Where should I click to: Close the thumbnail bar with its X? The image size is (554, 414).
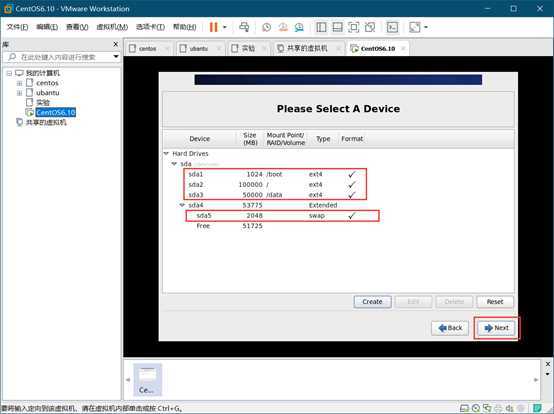pyautogui.click(x=548, y=364)
